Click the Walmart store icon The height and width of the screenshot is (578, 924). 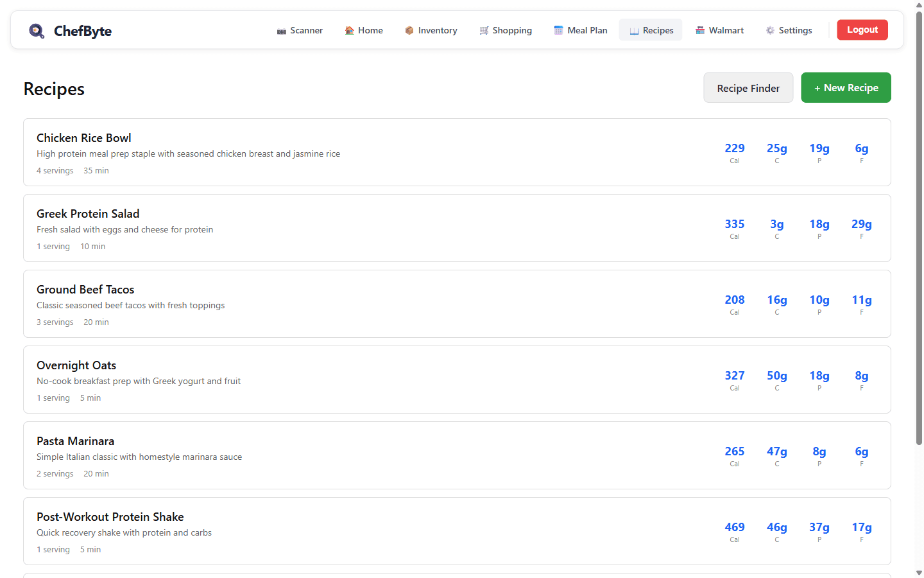[700, 31]
